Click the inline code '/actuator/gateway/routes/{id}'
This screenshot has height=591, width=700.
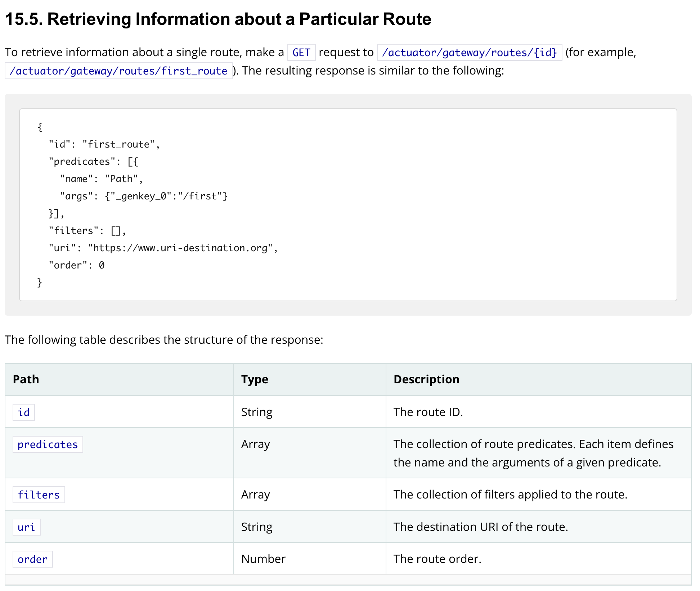[x=470, y=53]
